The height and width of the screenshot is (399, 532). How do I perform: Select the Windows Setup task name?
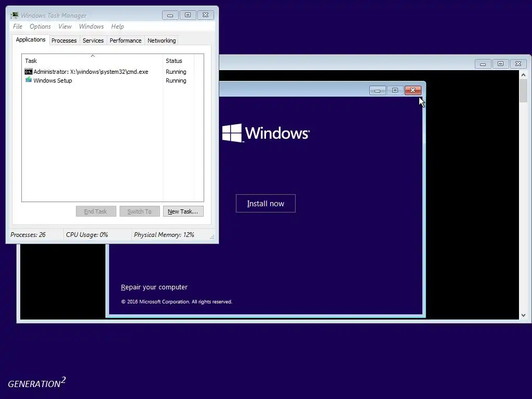tap(52, 81)
